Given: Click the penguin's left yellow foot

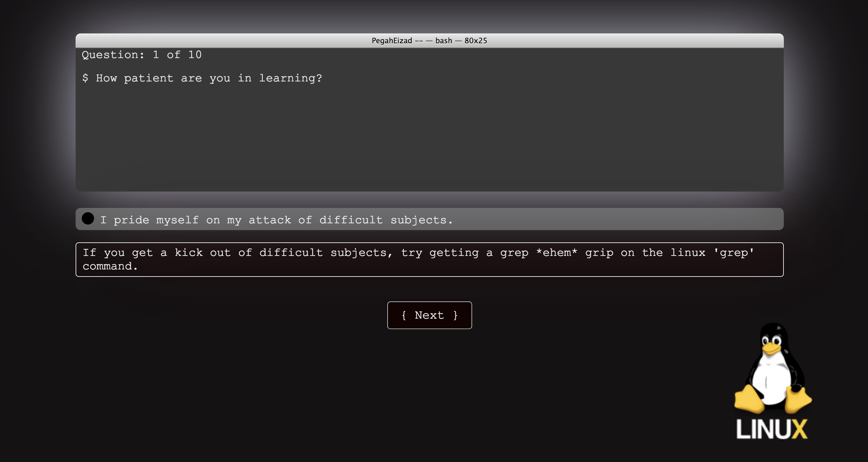Looking at the screenshot, I should pos(749,400).
